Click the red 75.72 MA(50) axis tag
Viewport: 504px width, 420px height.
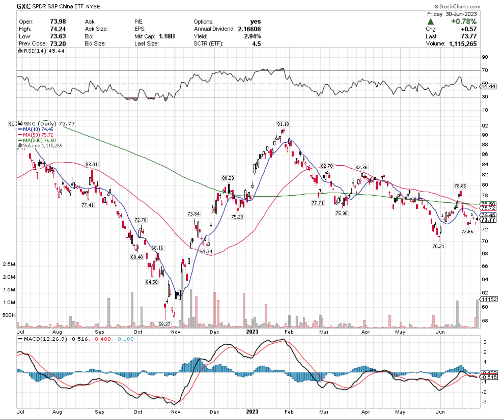point(488,208)
